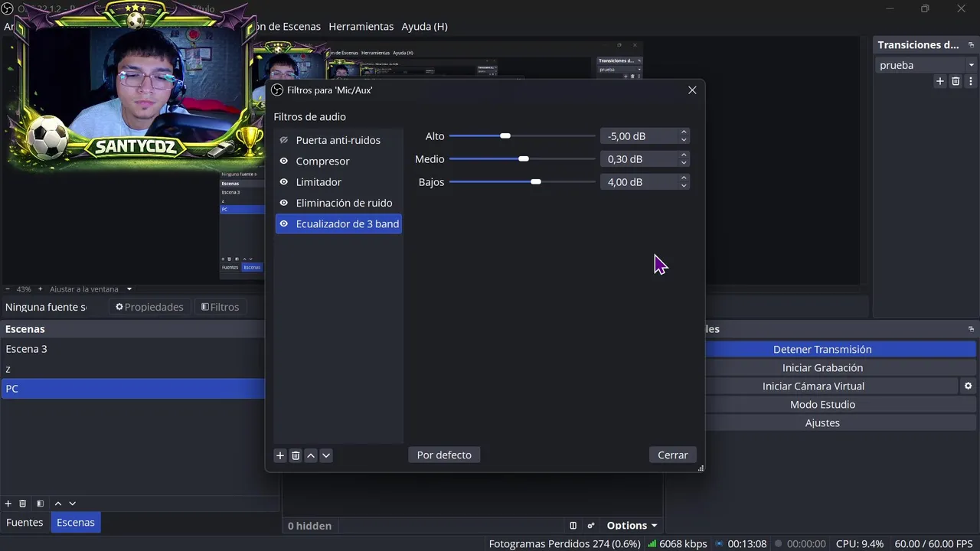This screenshot has width=980, height=551.
Task: Toggle visibility of Compresor filter
Action: pos(284,161)
